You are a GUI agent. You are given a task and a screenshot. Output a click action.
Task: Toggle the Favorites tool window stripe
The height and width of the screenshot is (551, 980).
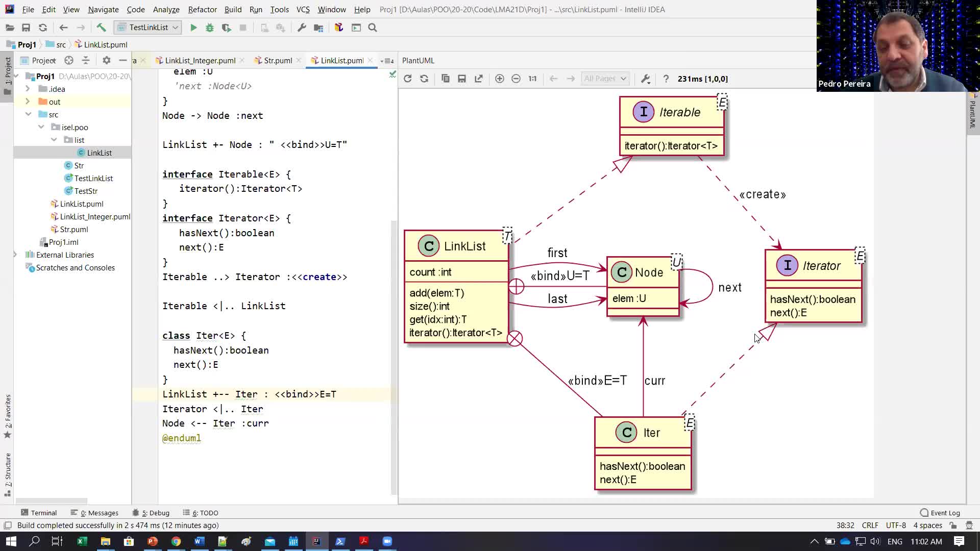pyautogui.click(x=8, y=414)
